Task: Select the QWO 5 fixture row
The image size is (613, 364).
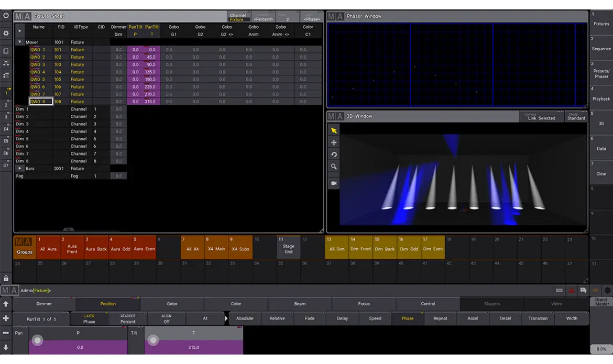Action: (x=37, y=80)
